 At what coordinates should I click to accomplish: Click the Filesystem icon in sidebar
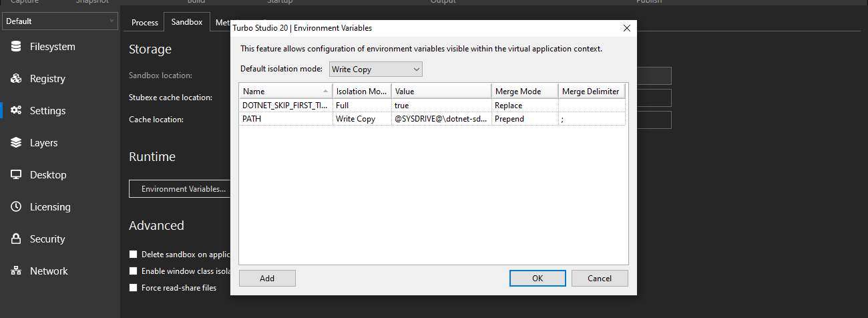(x=16, y=47)
